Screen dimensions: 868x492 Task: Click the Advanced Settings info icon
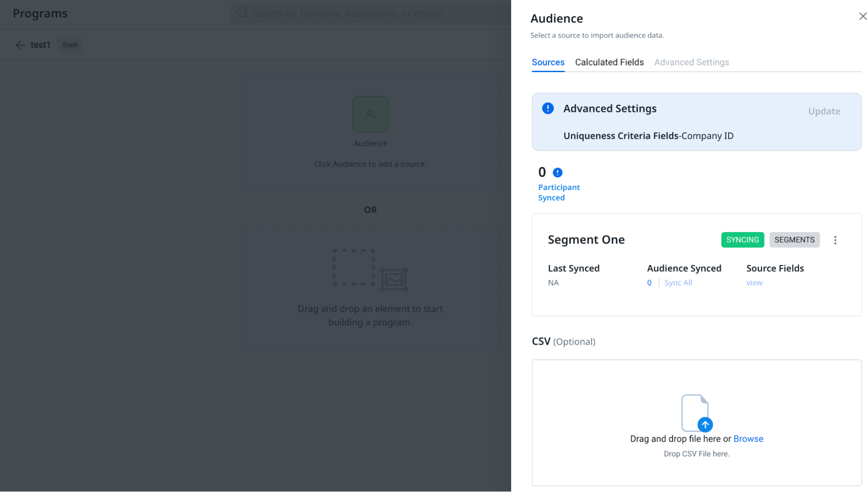548,108
